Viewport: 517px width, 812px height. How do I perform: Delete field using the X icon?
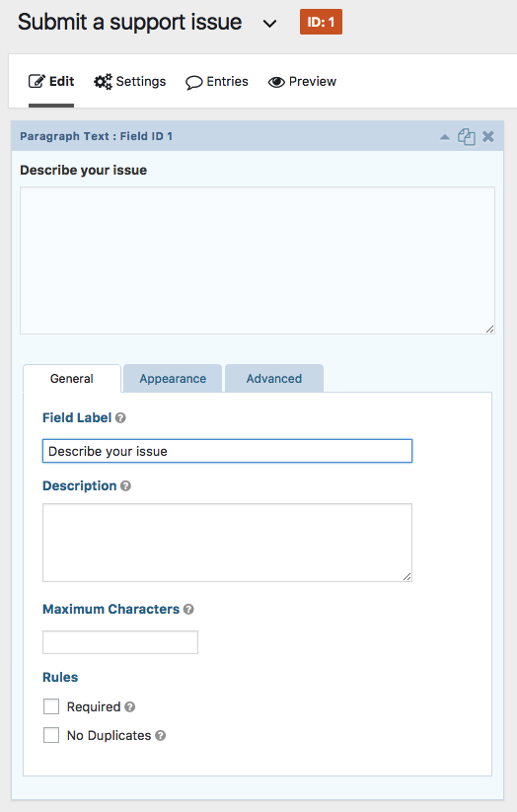(x=488, y=137)
